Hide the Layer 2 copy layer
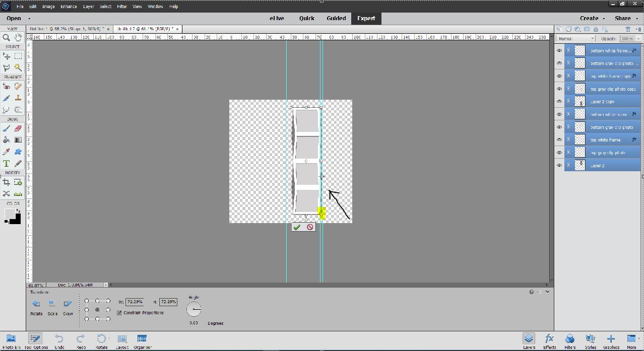644x351 pixels. [559, 101]
